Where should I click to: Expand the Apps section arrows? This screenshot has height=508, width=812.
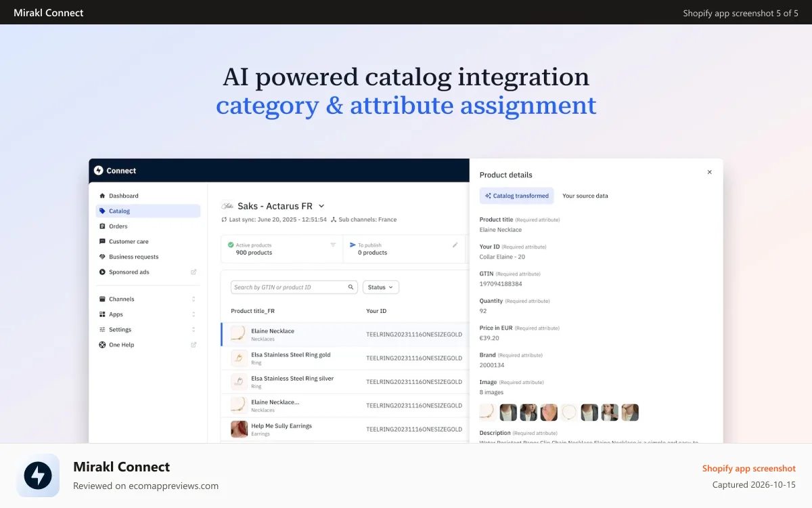coord(194,314)
